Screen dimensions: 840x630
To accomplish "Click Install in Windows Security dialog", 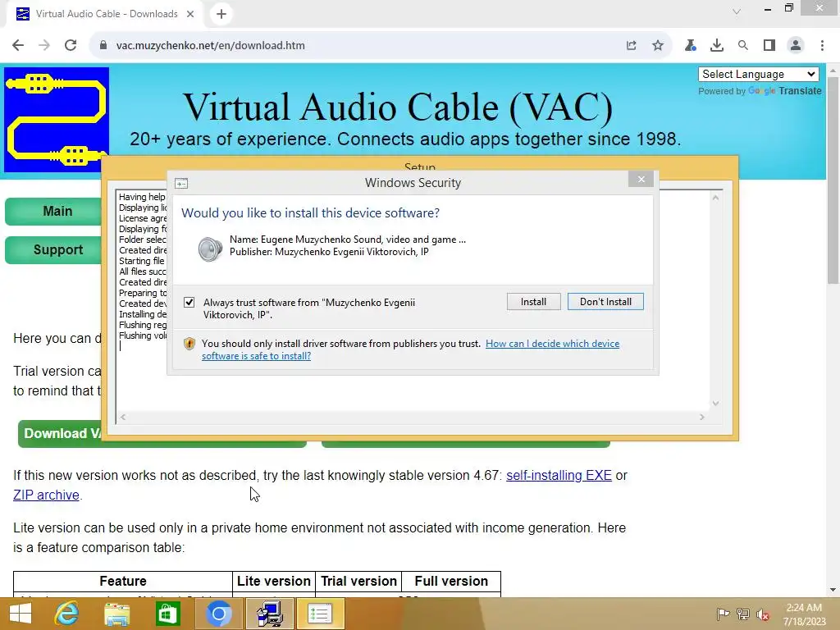I will coord(533,302).
